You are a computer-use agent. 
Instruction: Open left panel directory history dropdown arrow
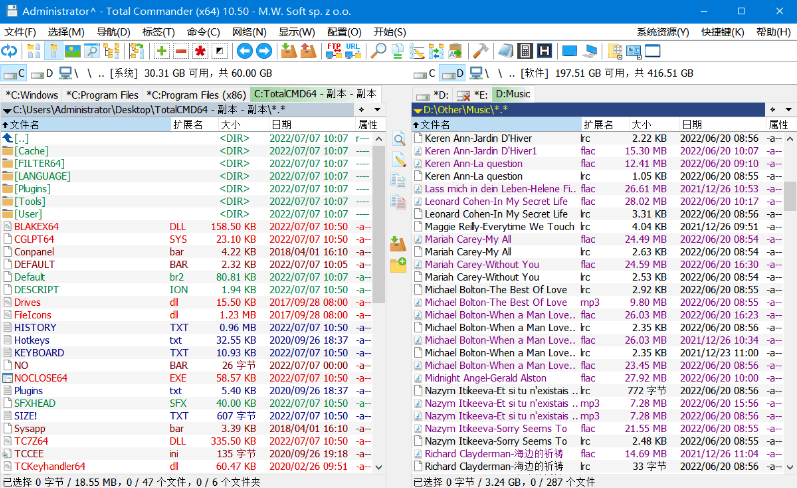[376, 109]
